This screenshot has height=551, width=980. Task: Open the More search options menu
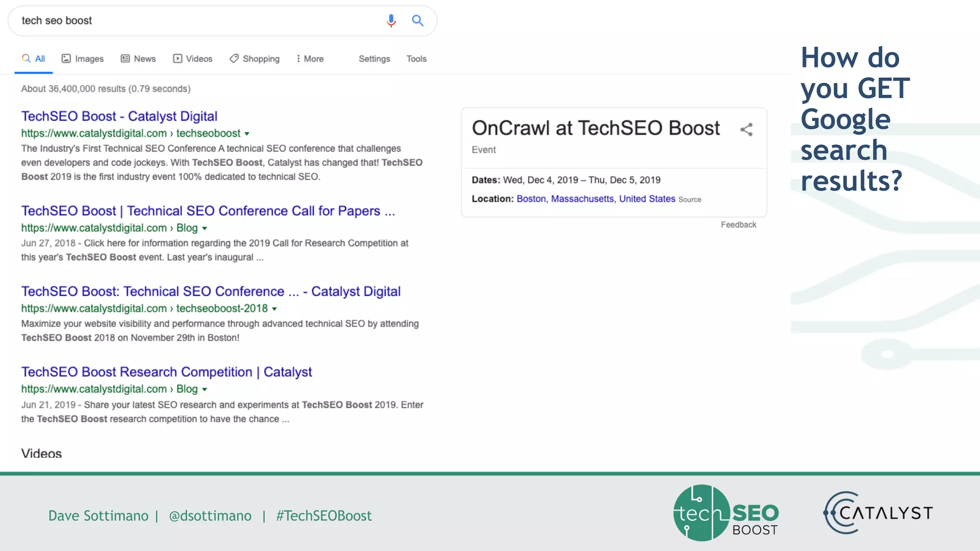pos(310,58)
